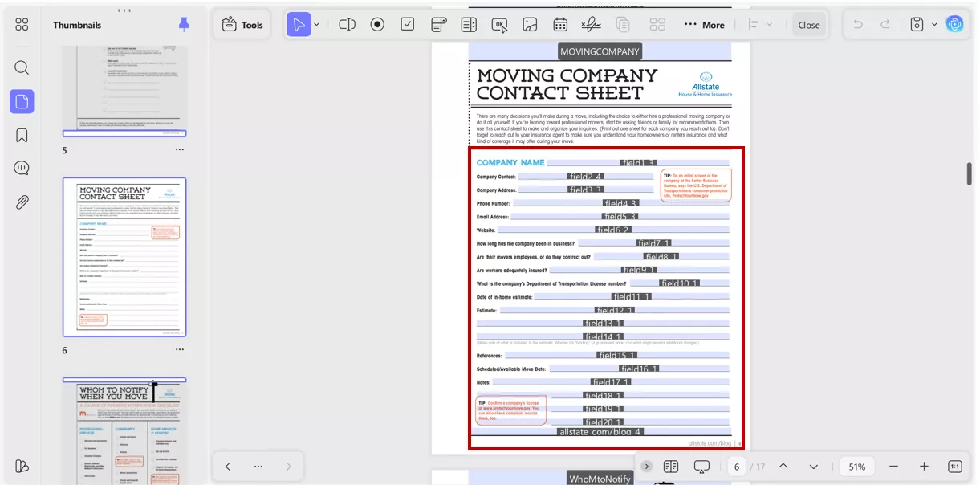This screenshot has width=980, height=485.
Task: Open the home grid icon in sidebar
Action: tap(22, 25)
